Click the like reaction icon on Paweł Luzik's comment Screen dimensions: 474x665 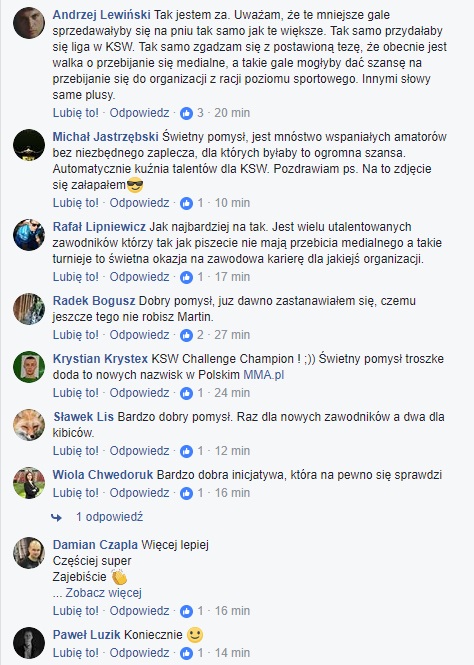point(186,653)
